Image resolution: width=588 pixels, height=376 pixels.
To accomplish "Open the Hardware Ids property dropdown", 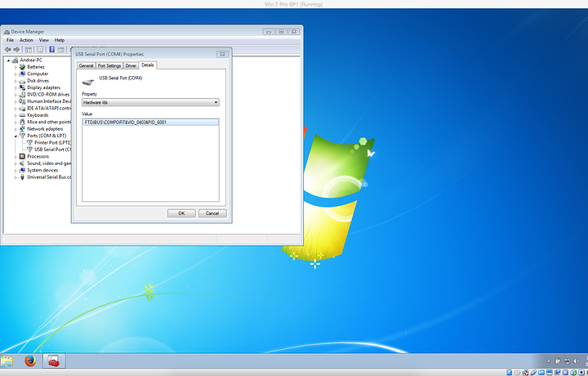I will click(150, 102).
